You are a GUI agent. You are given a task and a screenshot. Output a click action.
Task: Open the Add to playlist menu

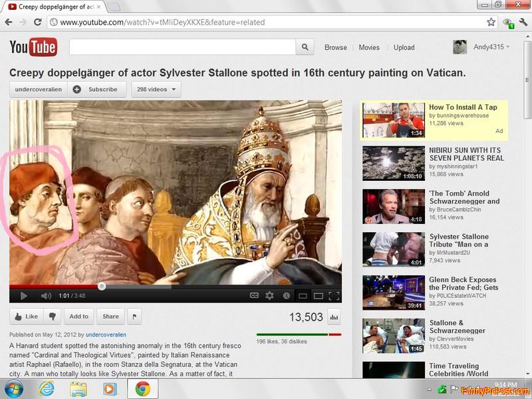coord(78,317)
